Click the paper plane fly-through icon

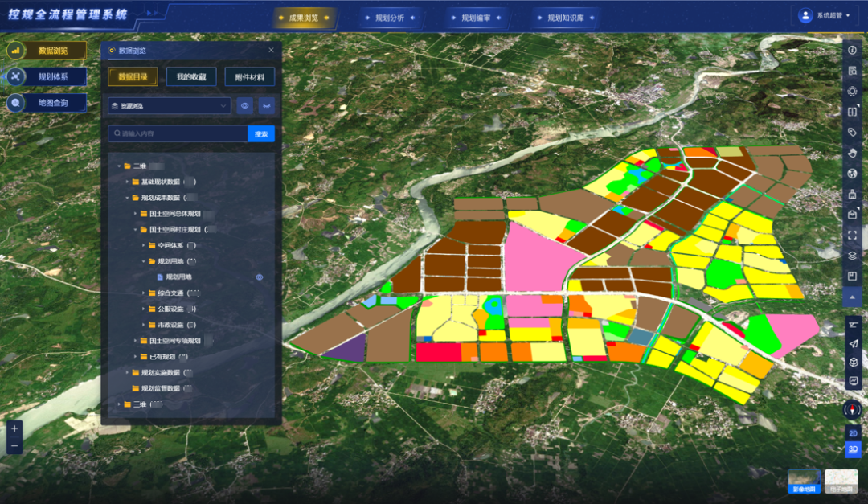[852, 343]
